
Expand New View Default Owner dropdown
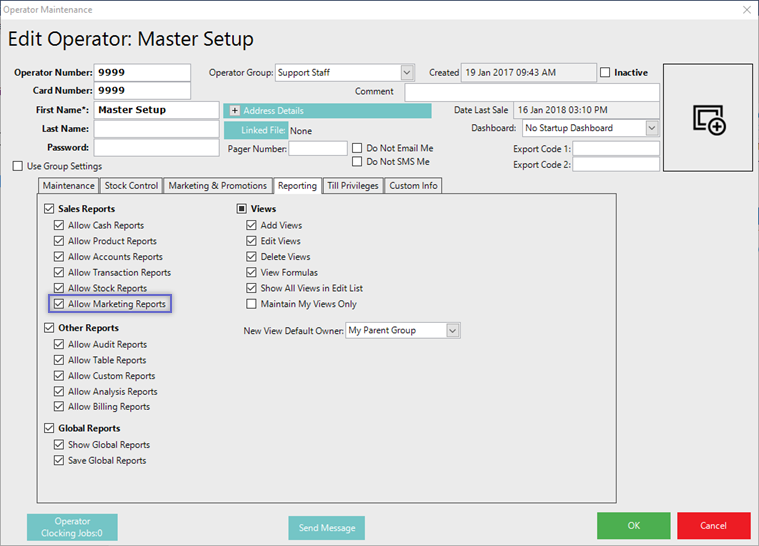click(x=453, y=331)
